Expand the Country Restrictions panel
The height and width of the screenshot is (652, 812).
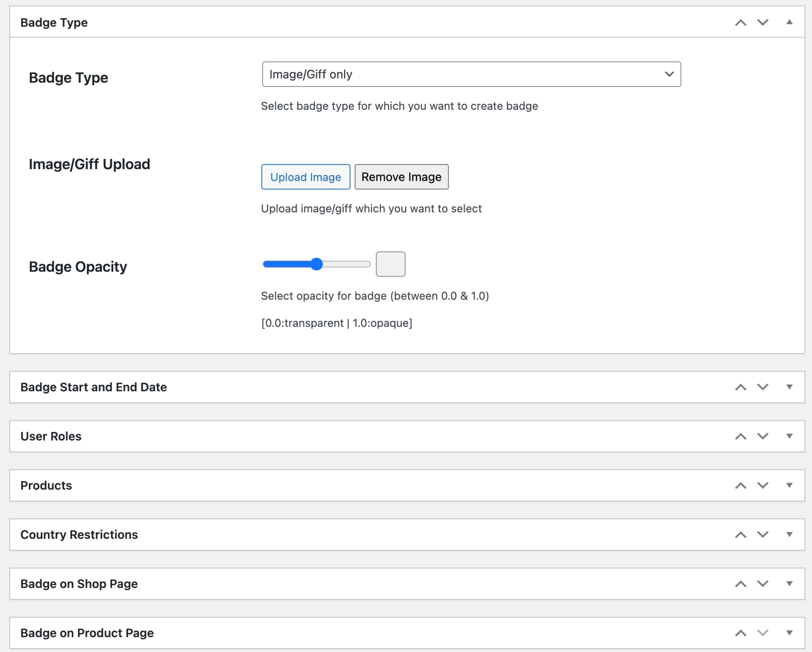[x=789, y=535]
